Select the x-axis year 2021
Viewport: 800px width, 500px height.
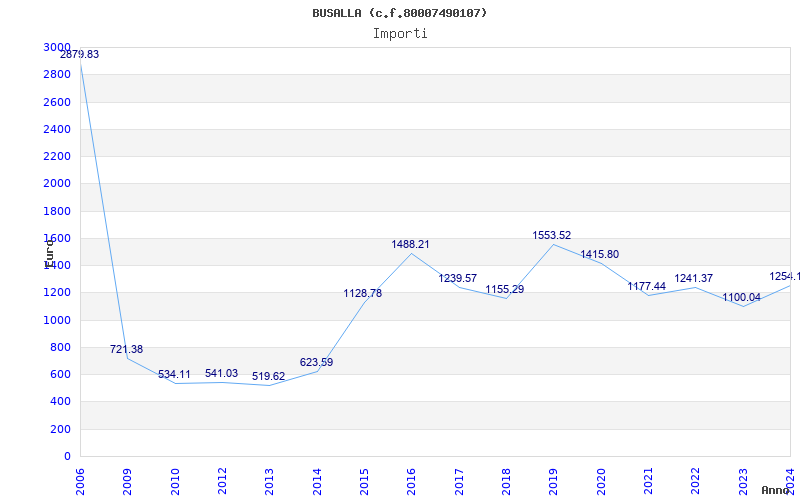[648, 481]
